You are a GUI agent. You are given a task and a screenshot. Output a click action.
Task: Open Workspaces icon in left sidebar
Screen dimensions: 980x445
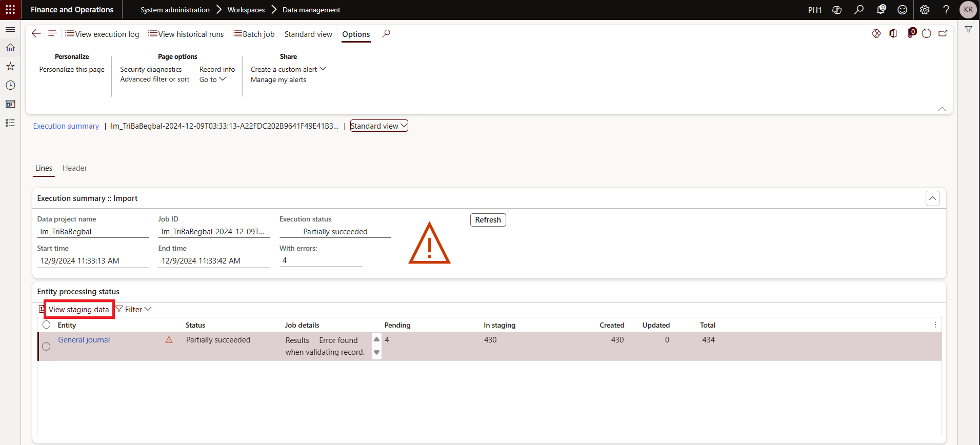tap(10, 104)
